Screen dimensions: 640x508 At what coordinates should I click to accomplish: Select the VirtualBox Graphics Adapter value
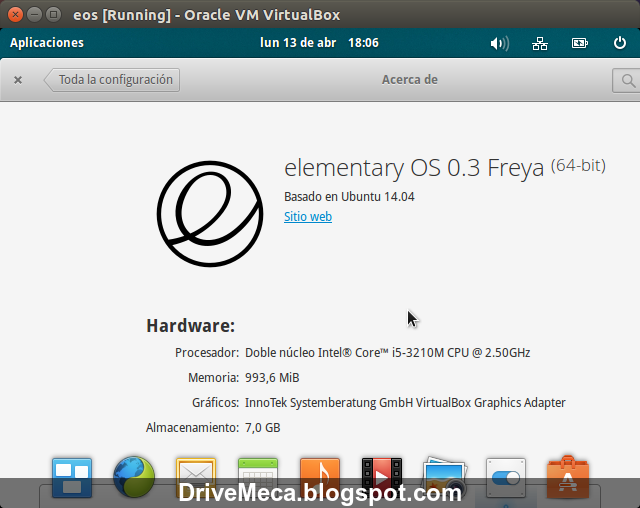(x=405, y=403)
